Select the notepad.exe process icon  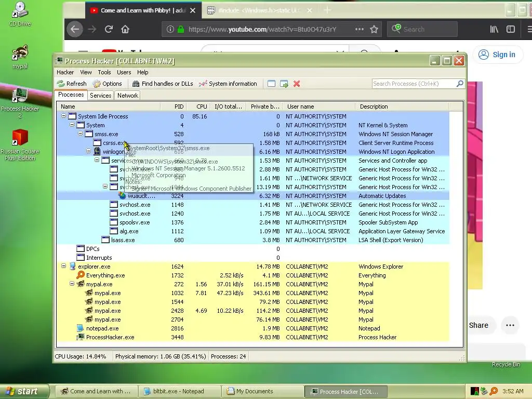pos(81,328)
